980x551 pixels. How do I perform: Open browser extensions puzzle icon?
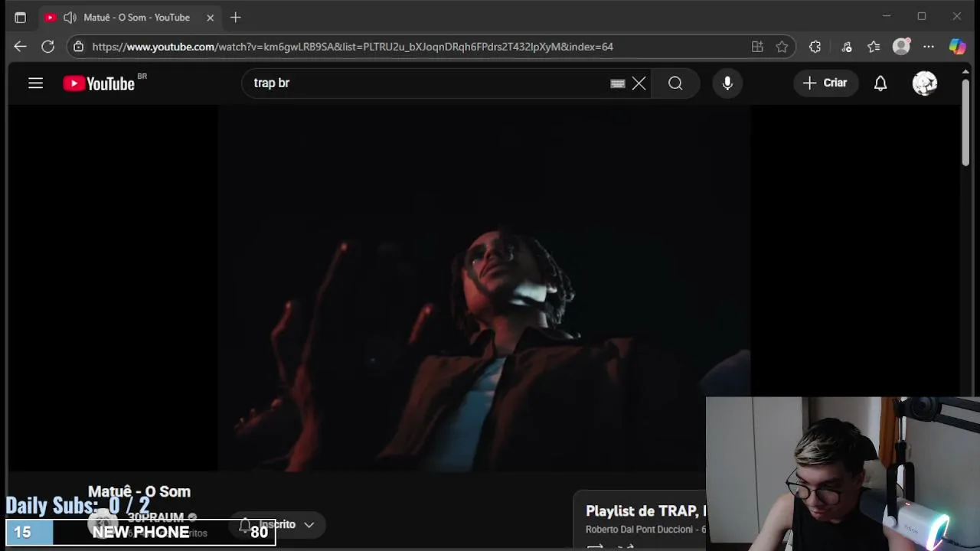pos(815,47)
